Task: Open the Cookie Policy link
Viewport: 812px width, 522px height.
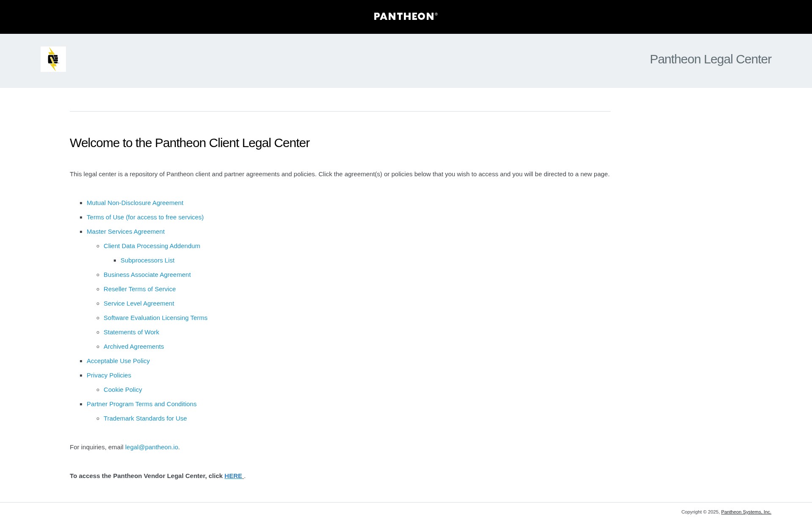Action: tap(123, 390)
